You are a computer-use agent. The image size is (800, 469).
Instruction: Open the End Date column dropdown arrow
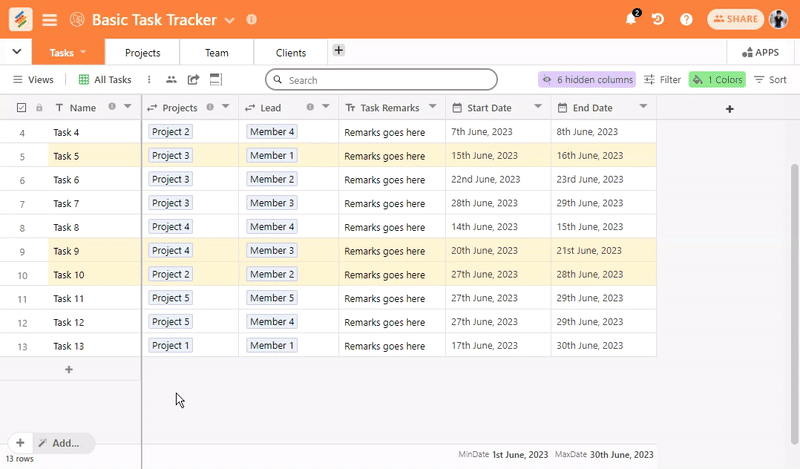tap(643, 106)
